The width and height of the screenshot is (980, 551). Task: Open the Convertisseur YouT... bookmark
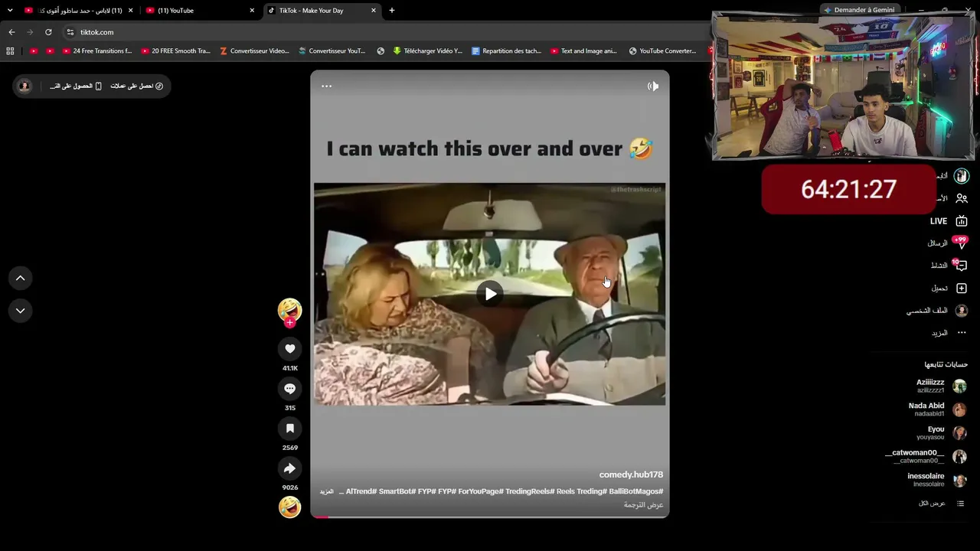click(332, 51)
